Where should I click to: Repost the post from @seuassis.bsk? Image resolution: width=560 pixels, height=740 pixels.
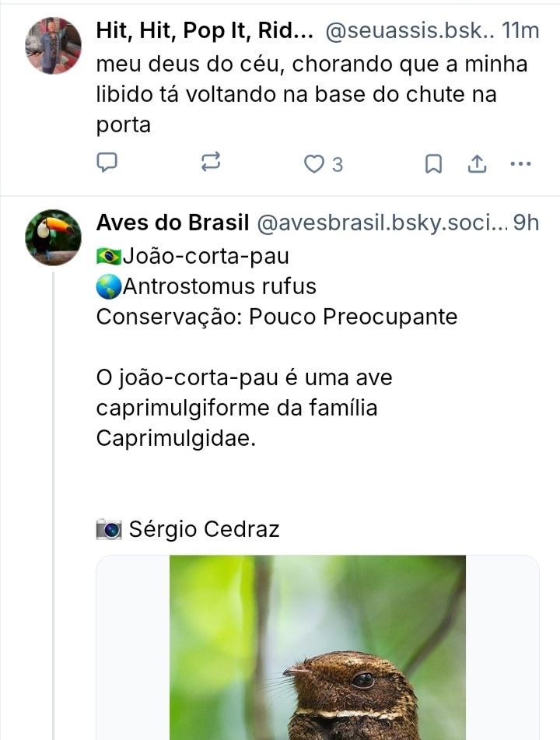[x=211, y=163]
